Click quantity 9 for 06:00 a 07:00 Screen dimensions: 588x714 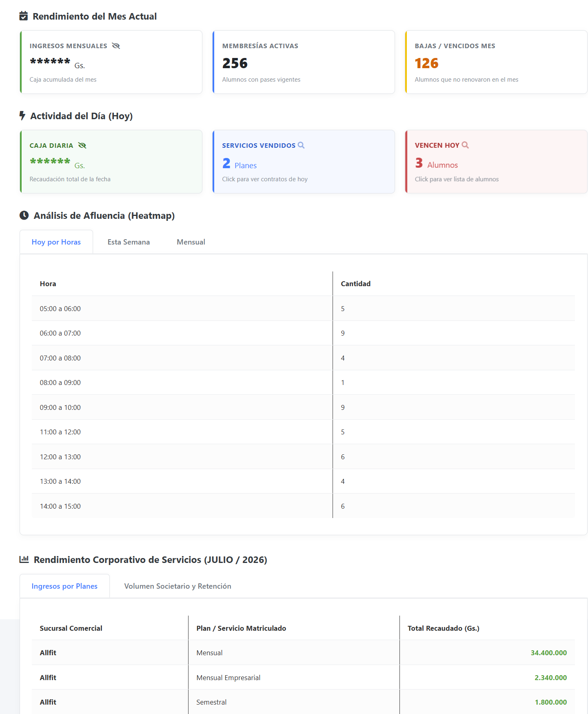click(343, 333)
